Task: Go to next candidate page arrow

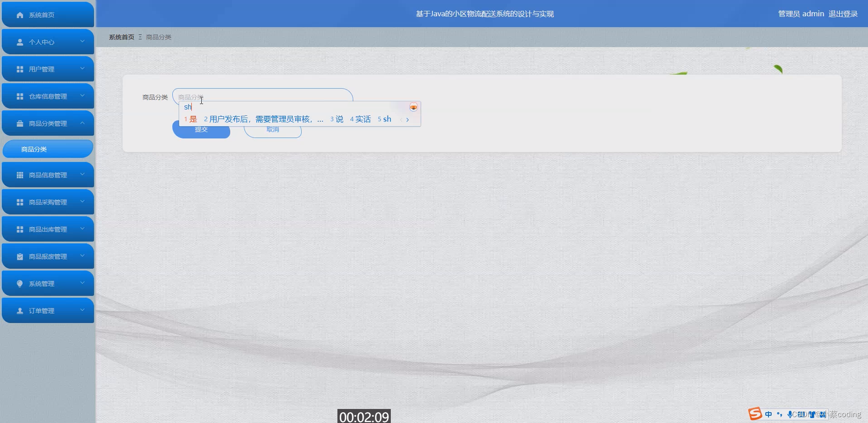Action: pyautogui.click(x=408, y=120)
